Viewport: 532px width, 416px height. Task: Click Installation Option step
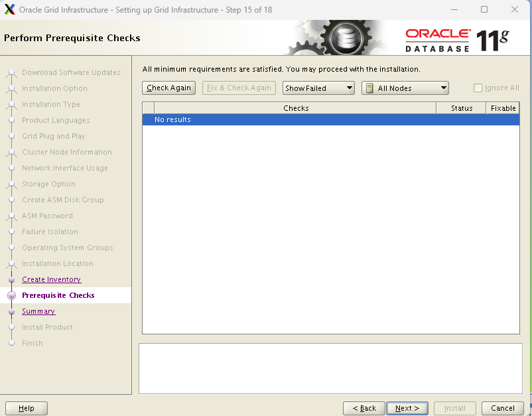[54, 88]
